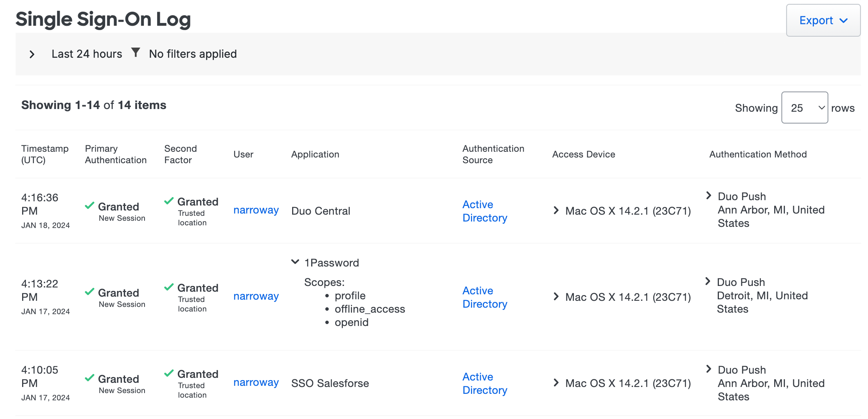This screenshot has height=419, width=868.
Task: Expand Mac OS X access device in SSO Salesforse row
Action: (x=556, y=382)
